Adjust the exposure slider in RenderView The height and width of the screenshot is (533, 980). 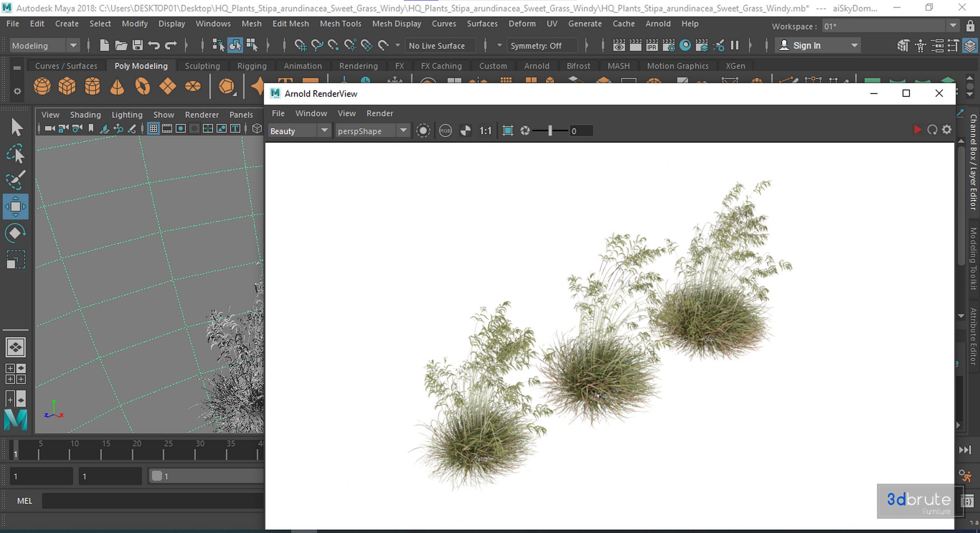(x=550, y=131)
